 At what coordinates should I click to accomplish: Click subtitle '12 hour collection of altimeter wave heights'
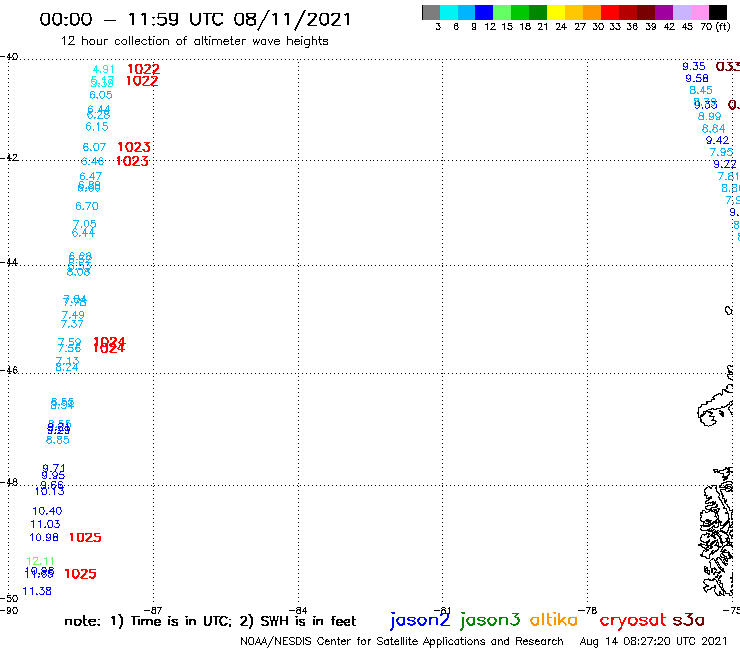194,41
